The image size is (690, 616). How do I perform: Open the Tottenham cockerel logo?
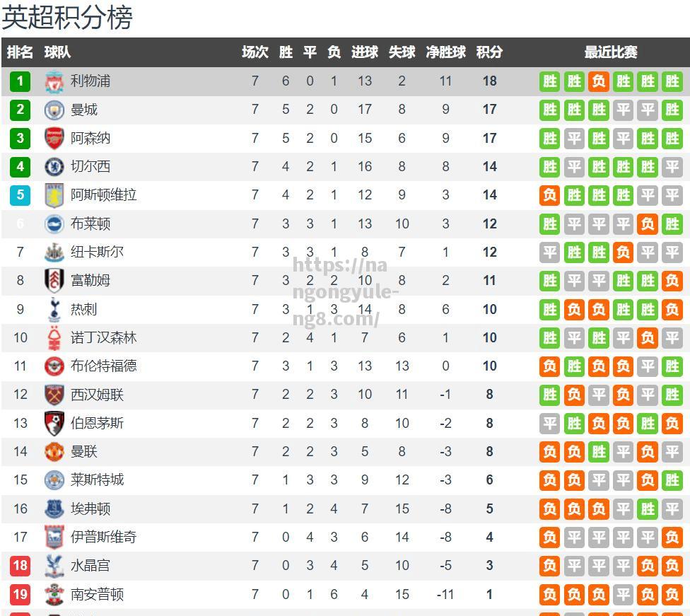pos(54,309)
